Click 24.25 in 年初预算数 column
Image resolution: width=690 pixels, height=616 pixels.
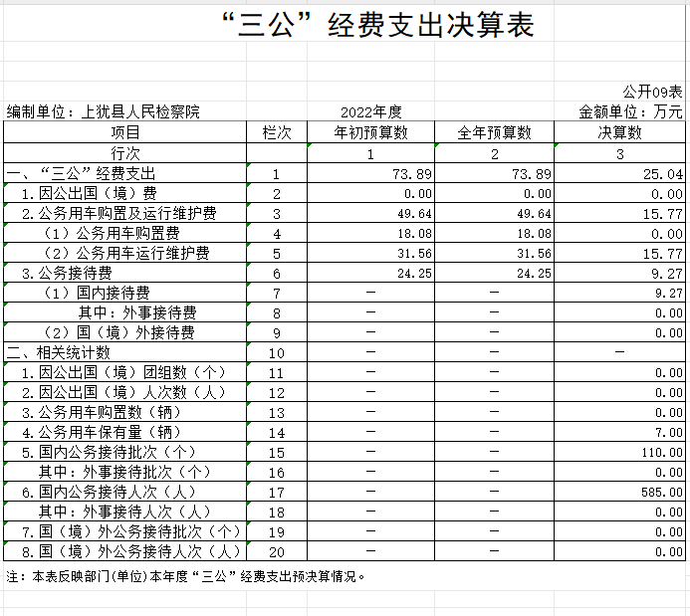[x=414, y=274]
